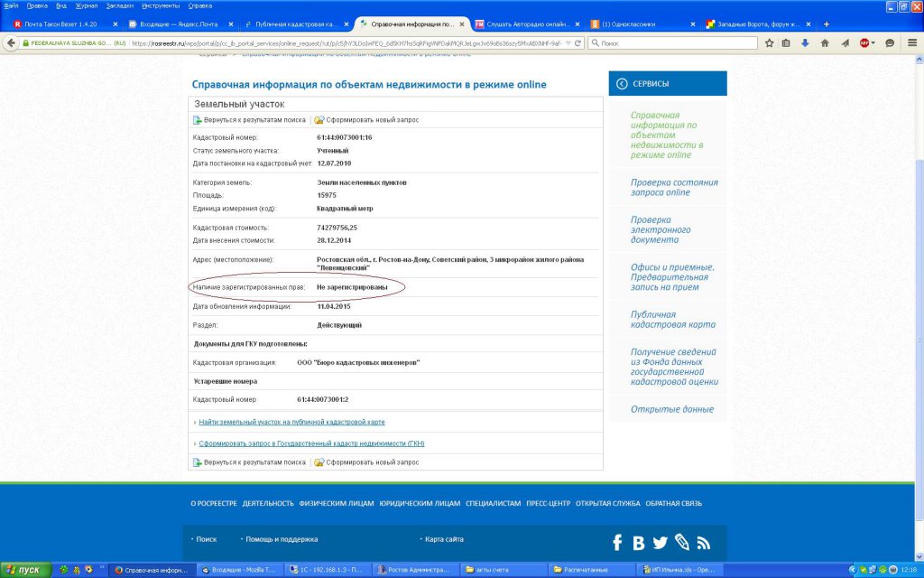Image resolution: width=924 pixels, height=578 pixels.
Task: Open 'Публичная кадастровая карта' sidebar link
Action: point(673,320)
